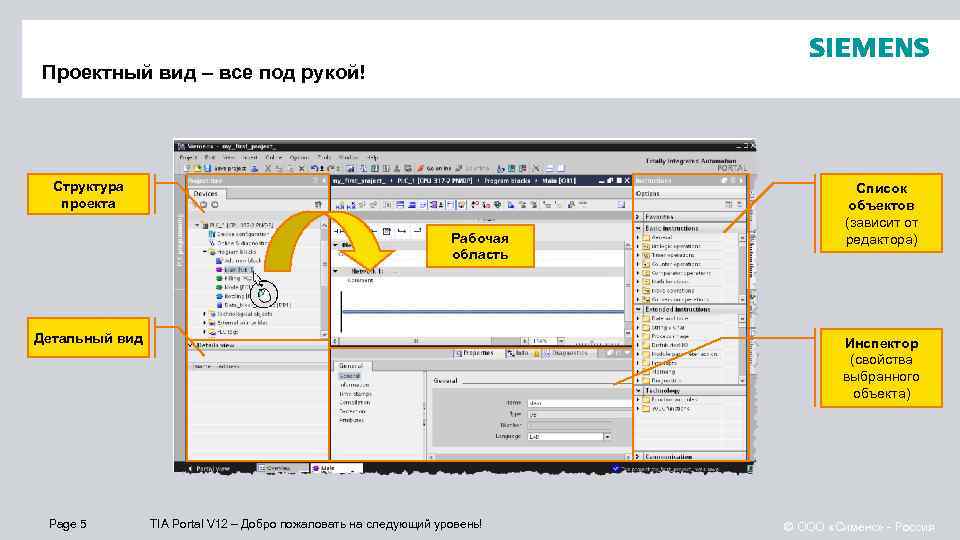Screen dimensions: 960x540
Task: Select the PLC_1 CPU 317-2 device node
Action: (238, 225)
